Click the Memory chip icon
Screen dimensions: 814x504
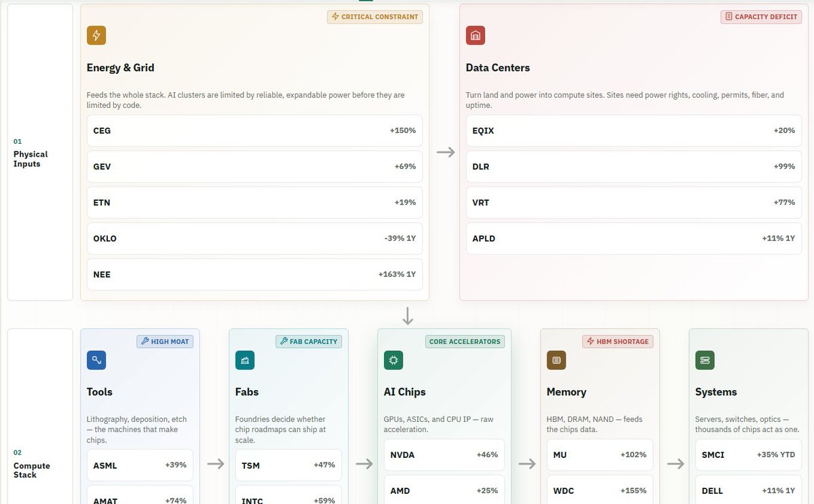tap(556, 360)
